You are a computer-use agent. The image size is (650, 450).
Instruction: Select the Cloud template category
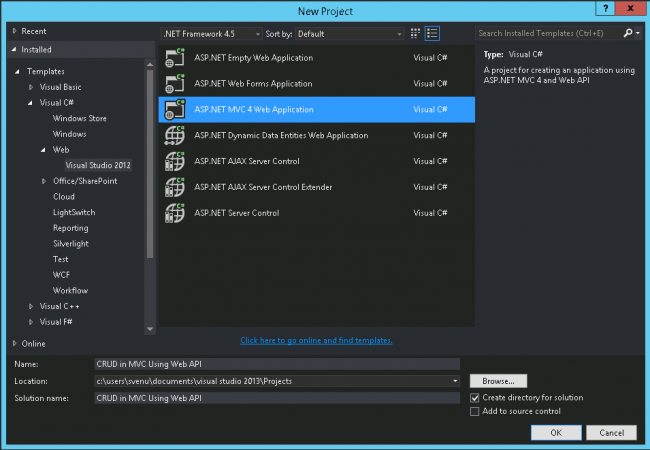tap(64, 197)
